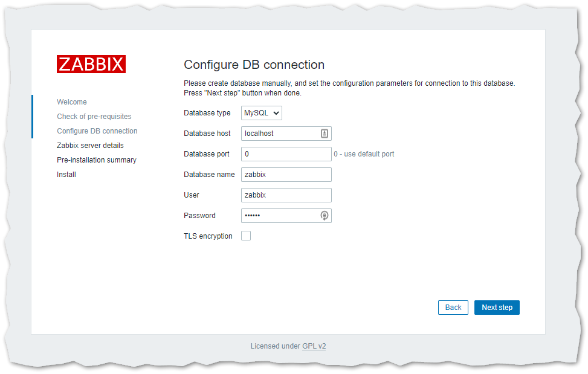Open the GPL v2 license link
This screenshot has height=374, width=588.
coord(314,346)
